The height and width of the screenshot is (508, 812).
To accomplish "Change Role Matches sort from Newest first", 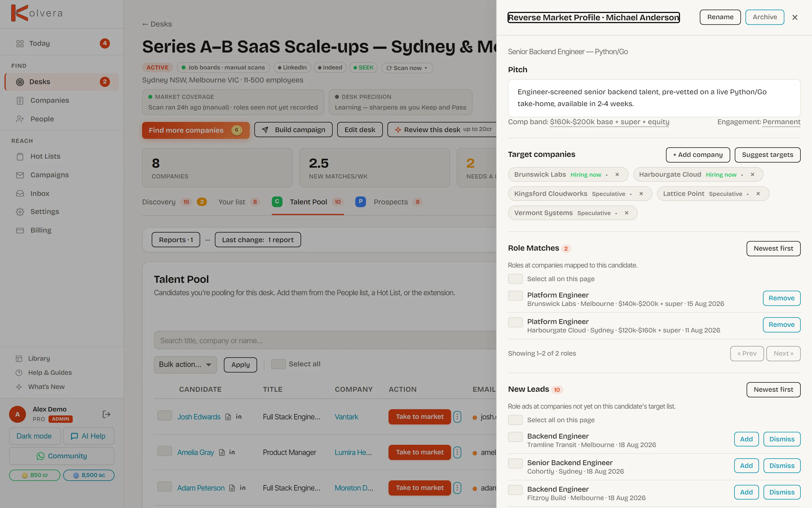I will (x=773, y=248).
